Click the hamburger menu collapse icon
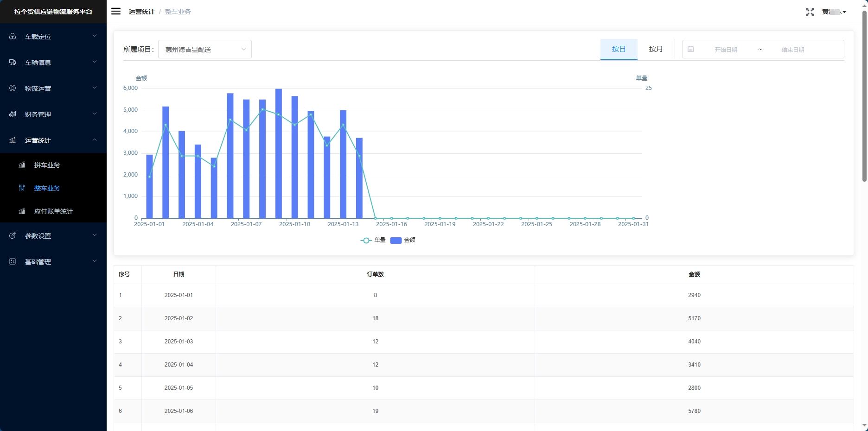868x431 pixels. [x=116, y=11]
